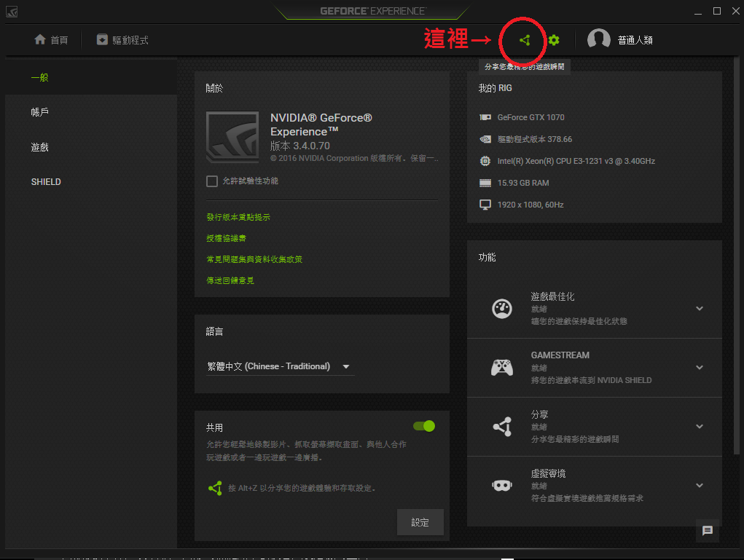Click the NVIDIA logo in title bar

pyautogui.click(x=12, y=12)
